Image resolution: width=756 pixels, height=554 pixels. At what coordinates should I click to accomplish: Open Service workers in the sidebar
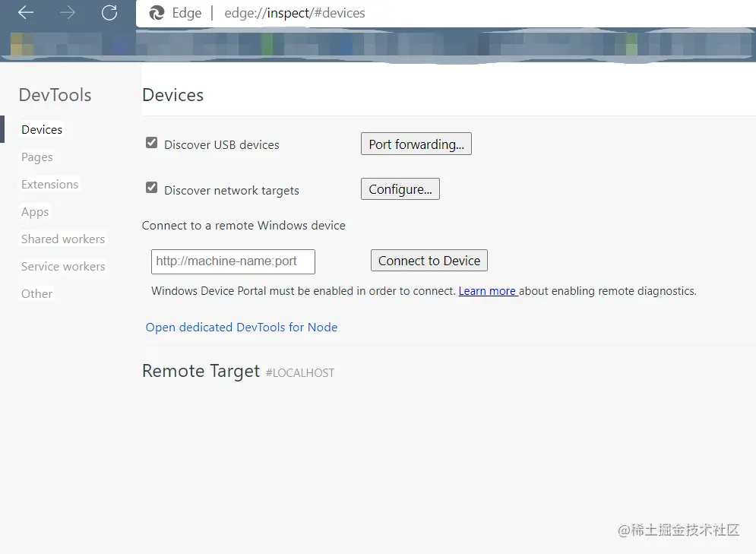(63, 267)
